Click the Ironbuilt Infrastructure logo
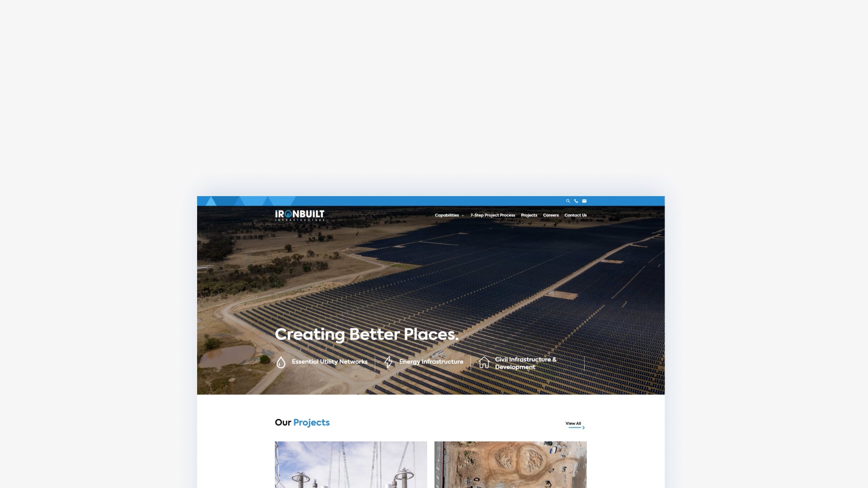The image size is (868, 488). (300, 216)
